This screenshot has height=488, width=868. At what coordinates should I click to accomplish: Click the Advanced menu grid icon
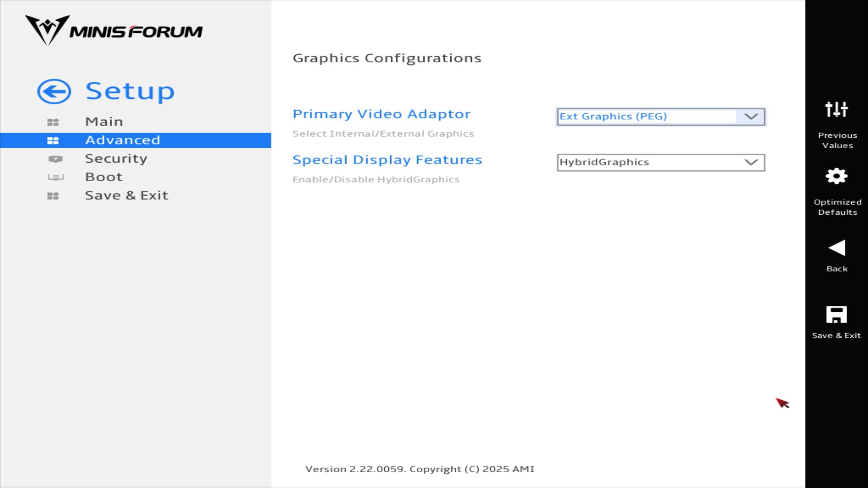tap(53, 141)
